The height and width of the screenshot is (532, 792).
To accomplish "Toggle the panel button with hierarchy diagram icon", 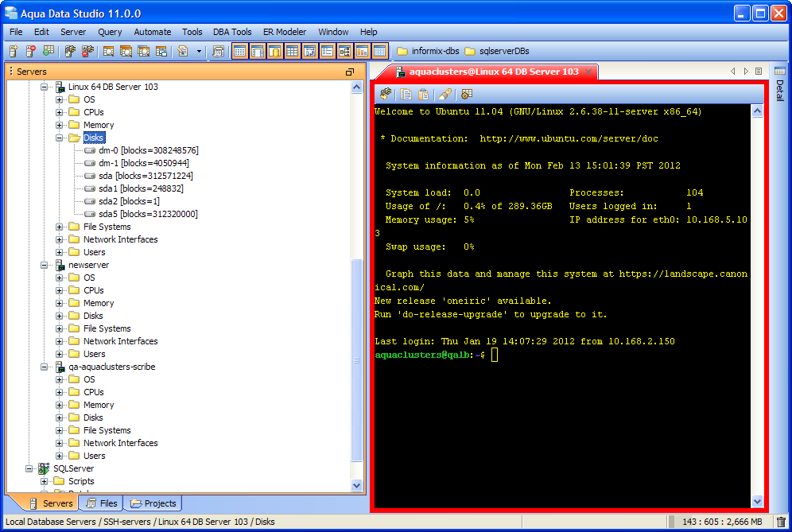I will pos(344,51).
